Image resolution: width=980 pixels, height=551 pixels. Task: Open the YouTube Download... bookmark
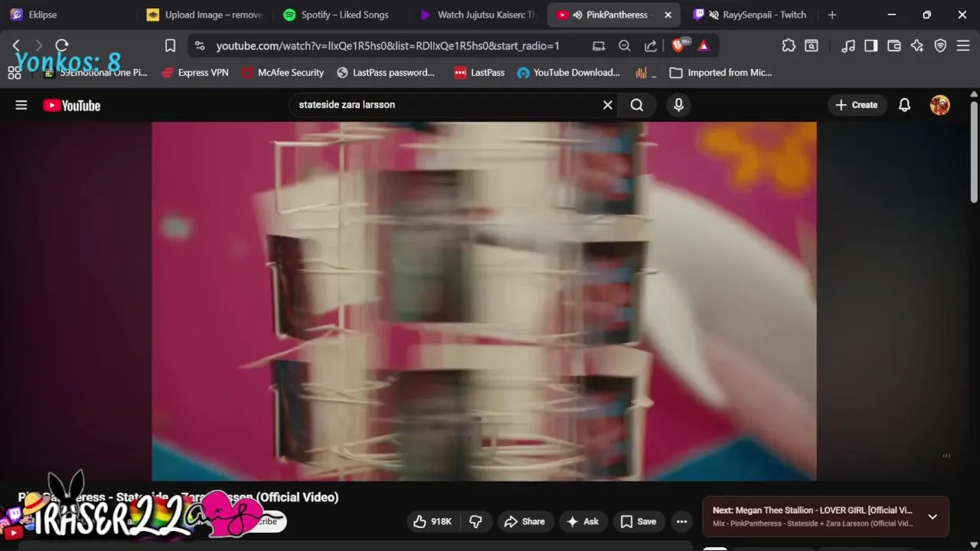(569, 73)
